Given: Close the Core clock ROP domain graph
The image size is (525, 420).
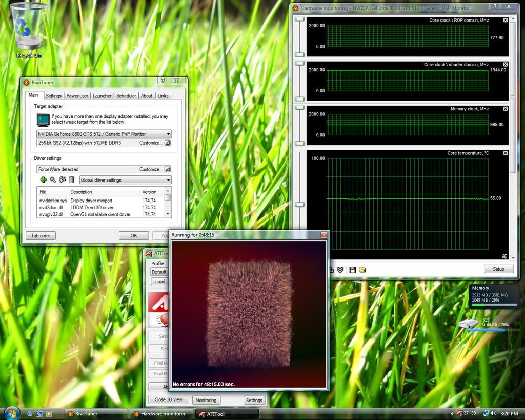Looking at the screenshot, I should (506, 20).
